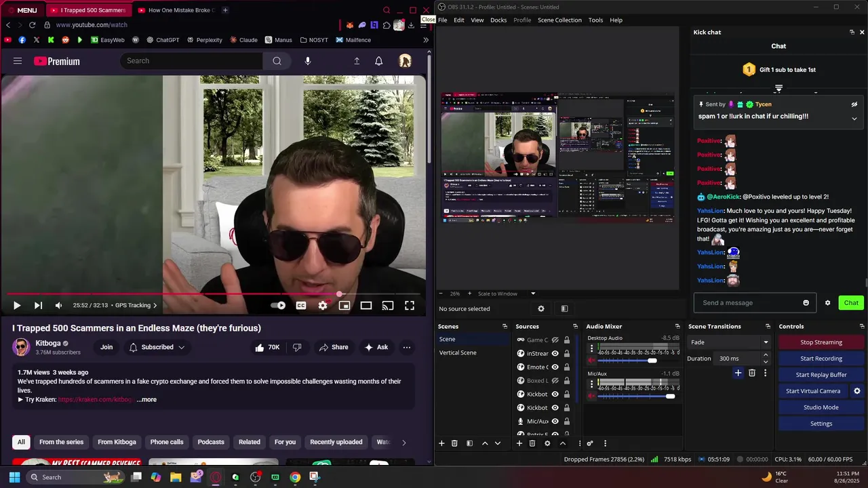Viewport: 868px width, 488px height.
Task: Open video player settings gear
Action: [323, 306]
